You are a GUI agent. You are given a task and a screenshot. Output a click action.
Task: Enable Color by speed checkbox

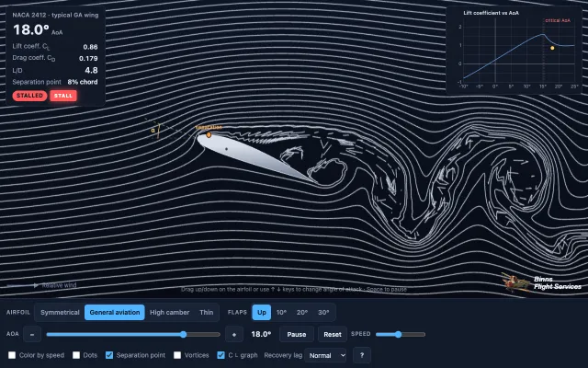[x=12, y=355]
